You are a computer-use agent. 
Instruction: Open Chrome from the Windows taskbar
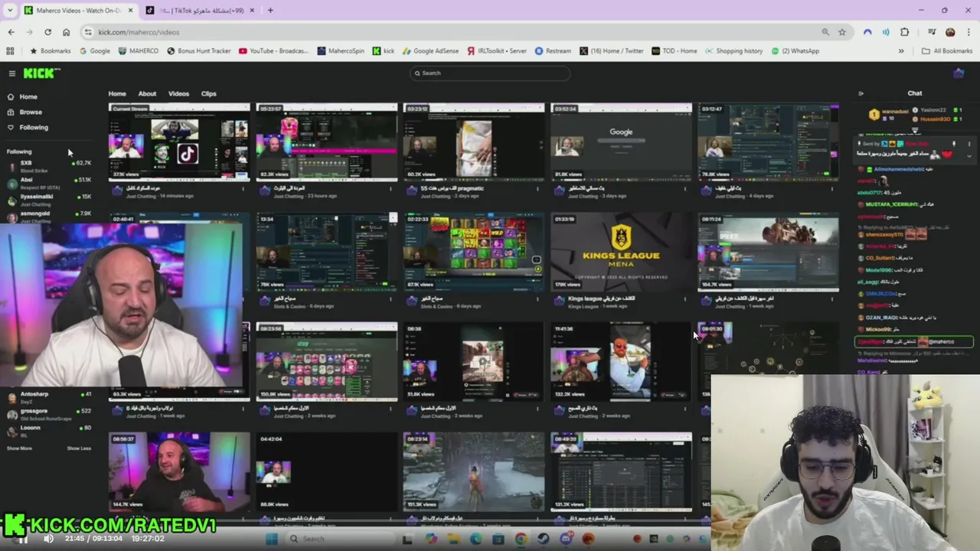click(521, 539)
